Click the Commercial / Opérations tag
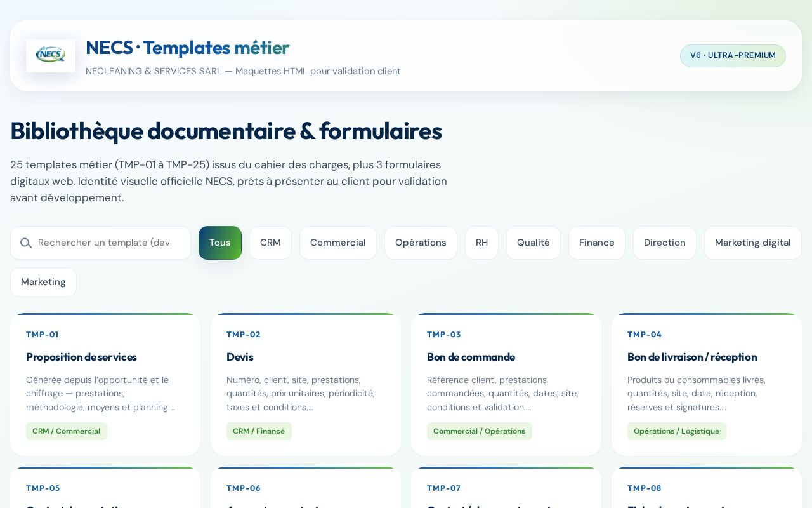The height and width of the screenshot is (508, 812). click(x=480, y=431)
